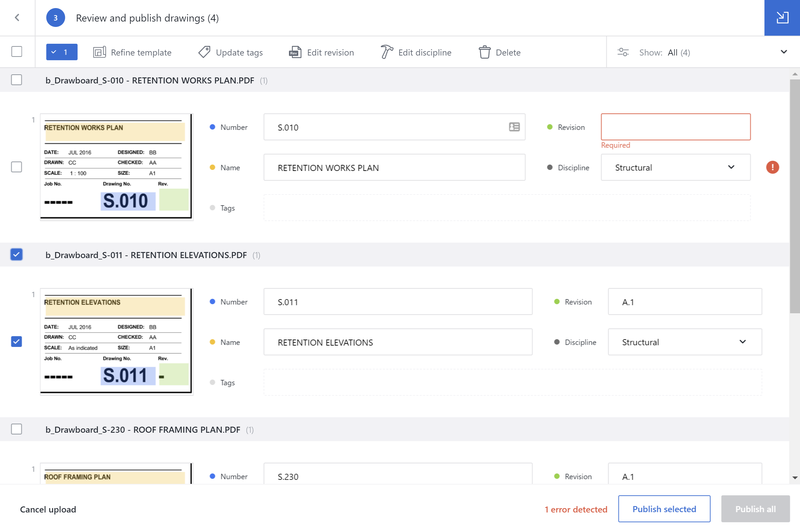Uncheck the S.011 sheet thumbnail checkbox
Image resolution: width=800 pixels, height=532 pixels.
[x=16, y=342]
